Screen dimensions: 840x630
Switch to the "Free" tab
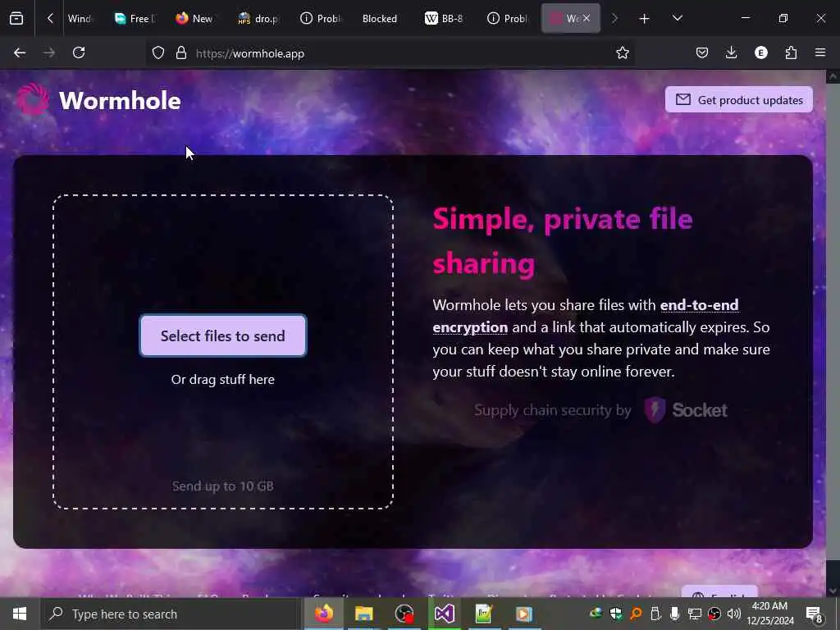click(x=136, y=19)
